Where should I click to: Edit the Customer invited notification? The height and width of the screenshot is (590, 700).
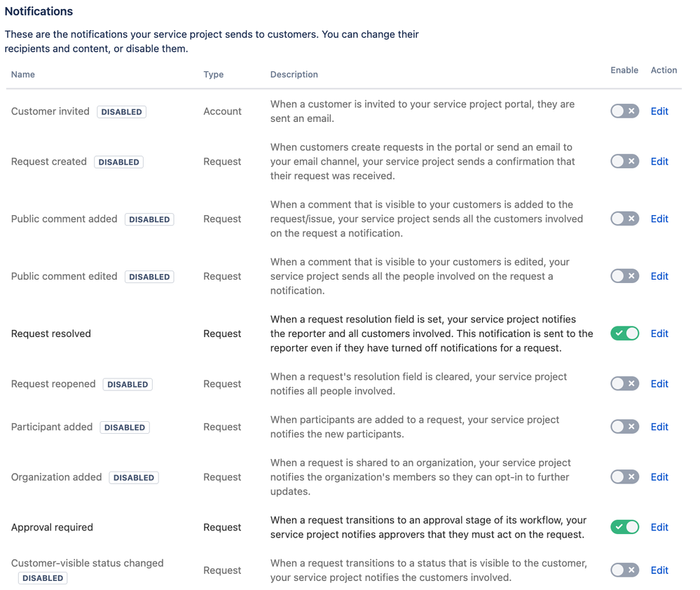tap(659, 111)
